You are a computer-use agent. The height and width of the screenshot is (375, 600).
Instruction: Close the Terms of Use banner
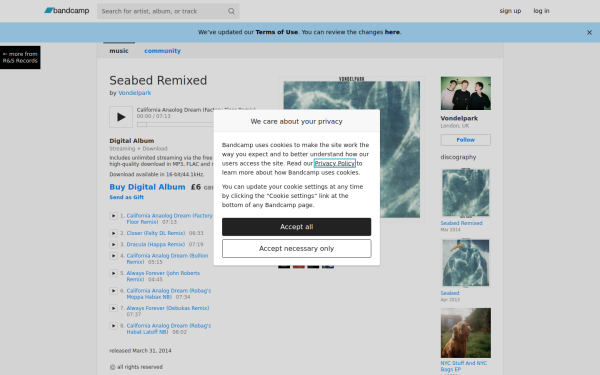pyautogui.click(x=589, y=33)
